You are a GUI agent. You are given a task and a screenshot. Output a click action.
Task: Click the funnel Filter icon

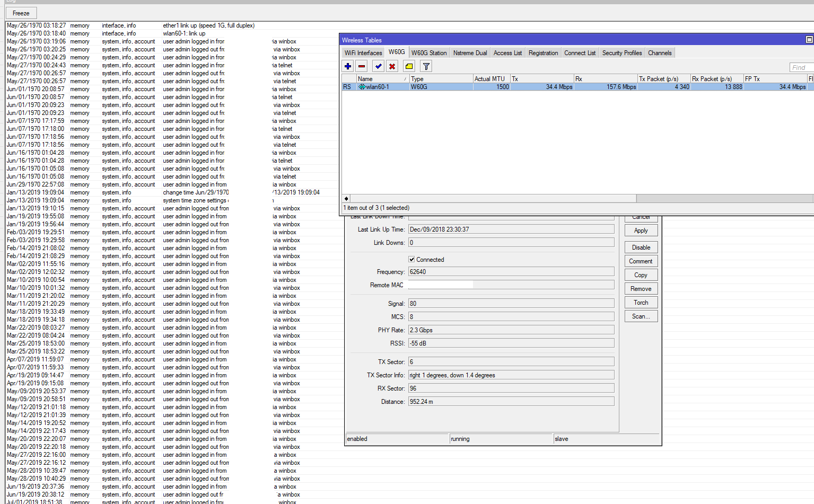click(x=426, y=66)
